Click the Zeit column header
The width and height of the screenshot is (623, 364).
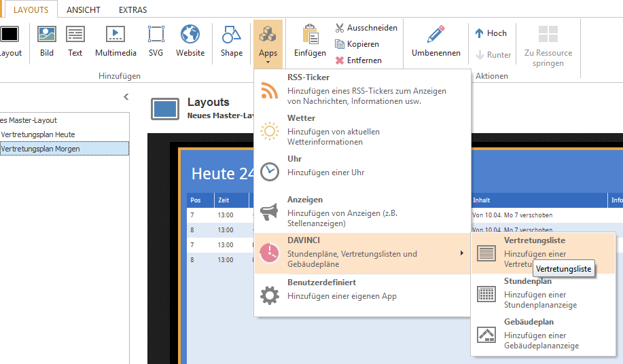[231, 200]
